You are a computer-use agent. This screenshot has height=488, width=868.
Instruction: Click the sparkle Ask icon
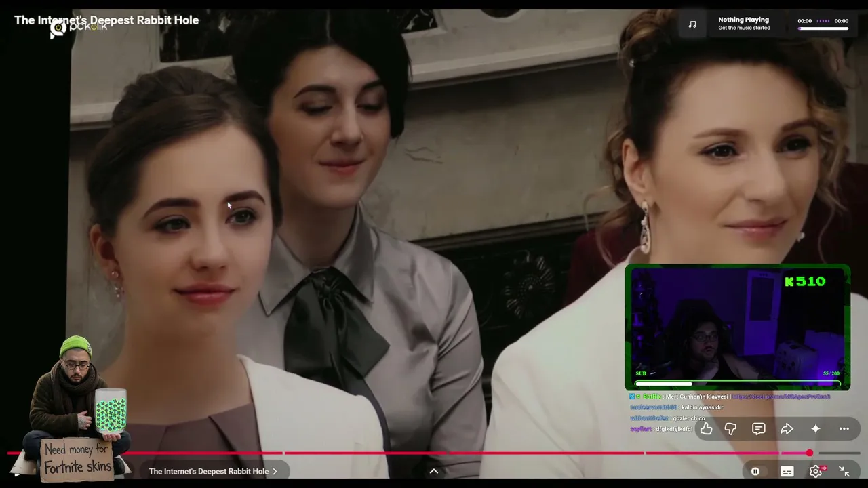click(815, 428)
